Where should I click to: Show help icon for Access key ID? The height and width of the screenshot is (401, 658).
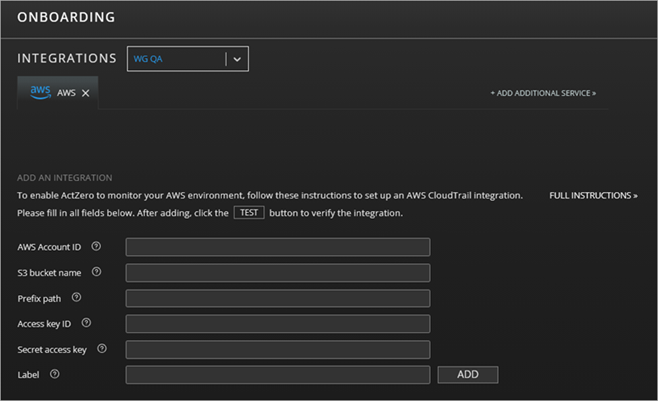86,323
